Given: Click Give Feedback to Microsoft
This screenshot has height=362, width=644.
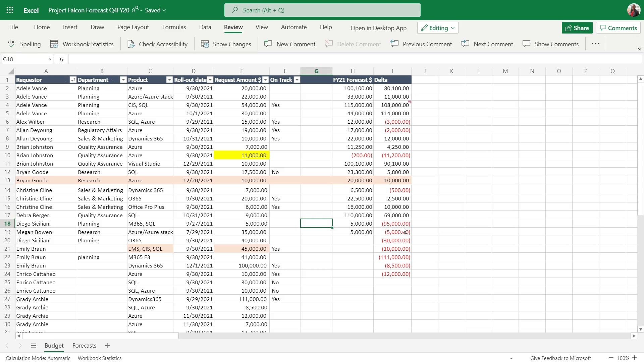Looking at the screenshot, I should (560, 358).
